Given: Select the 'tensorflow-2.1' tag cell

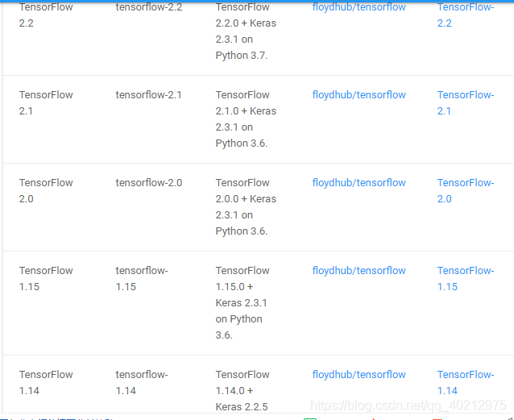Looking at the screenshot, I should point(148,95).
